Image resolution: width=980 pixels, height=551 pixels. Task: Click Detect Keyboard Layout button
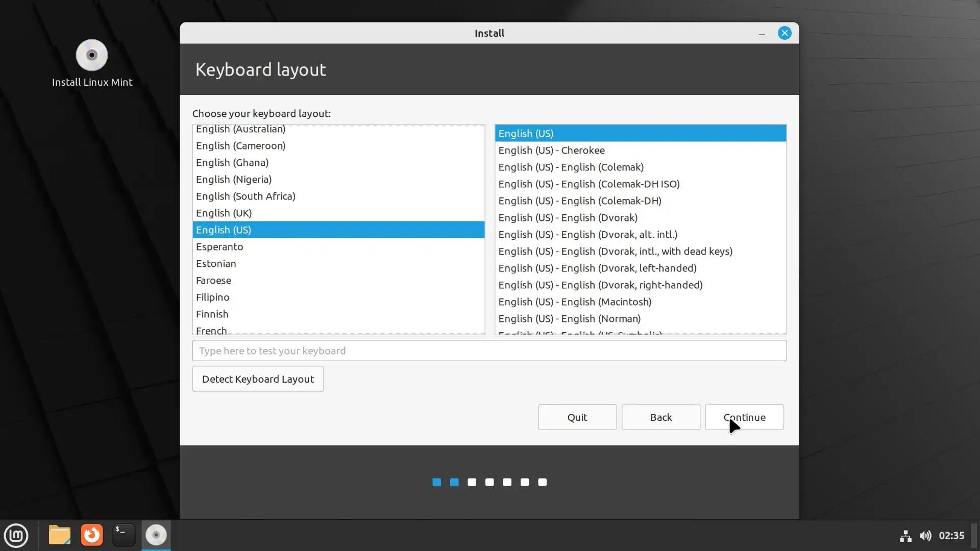pyautogui.click(x=258, y=379)
